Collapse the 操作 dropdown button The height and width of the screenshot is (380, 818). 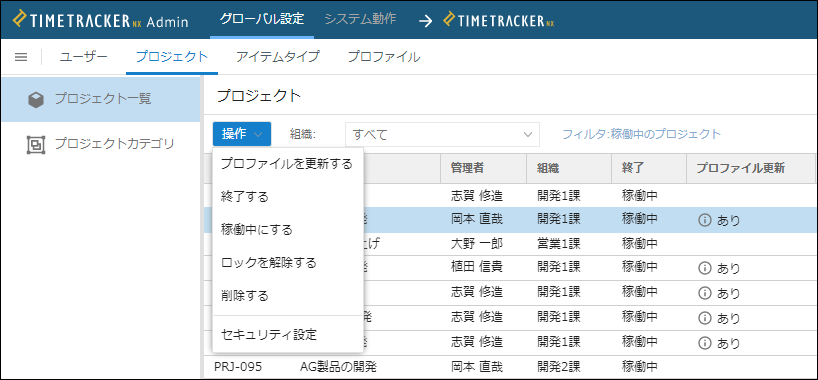[242, 134]
